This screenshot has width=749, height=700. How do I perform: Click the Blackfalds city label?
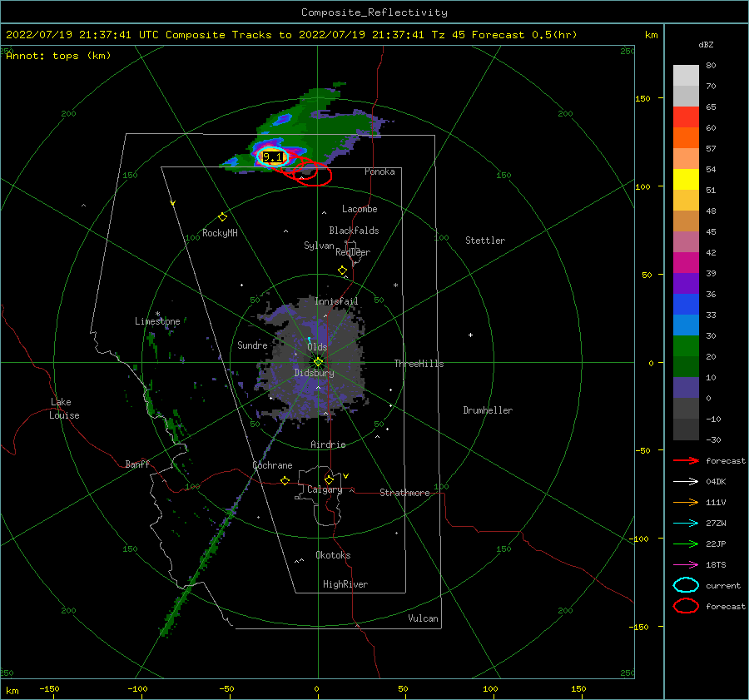(354, 231)
